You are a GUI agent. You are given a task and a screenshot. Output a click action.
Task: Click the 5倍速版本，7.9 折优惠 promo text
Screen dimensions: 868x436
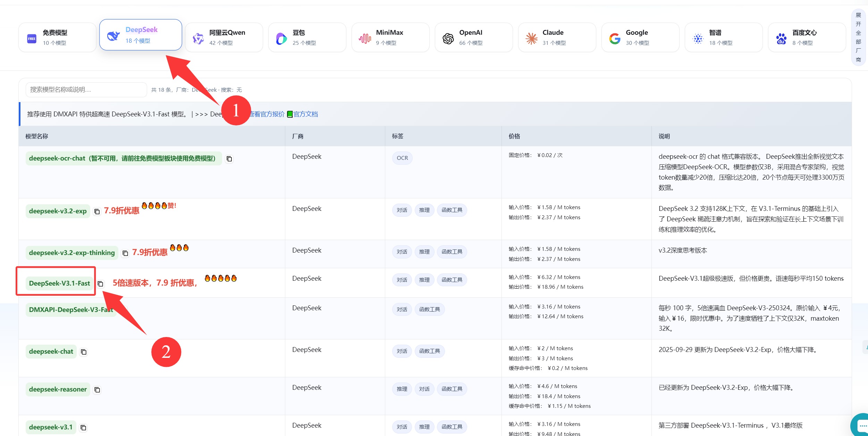point(155,283)
